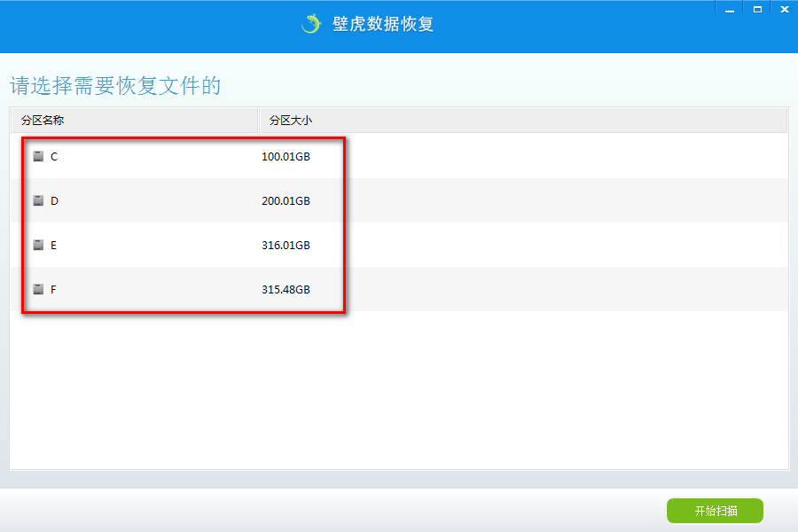The width and height of the screenshot is (798, 532).
Task: Click the 请选择需要恢复文件的 heading
Action: (115, 85)
